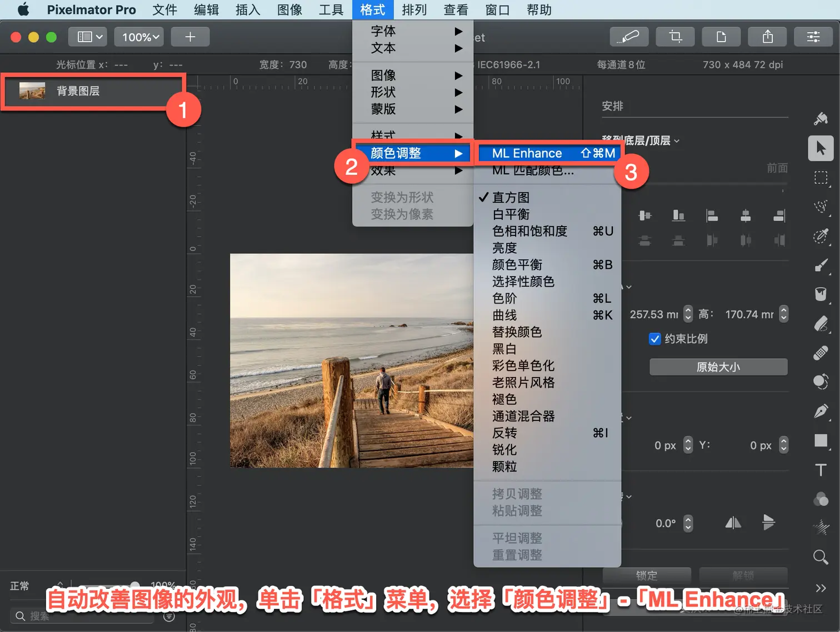This screenshot has width=840, height=632.
Task: Open the 正常 blend mode dropdown
Action: coord(37,586)
